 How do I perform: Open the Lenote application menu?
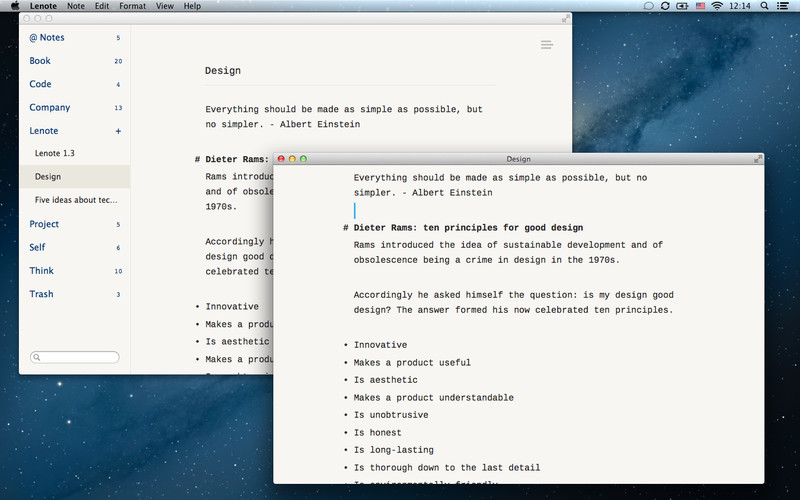(43, 6)
